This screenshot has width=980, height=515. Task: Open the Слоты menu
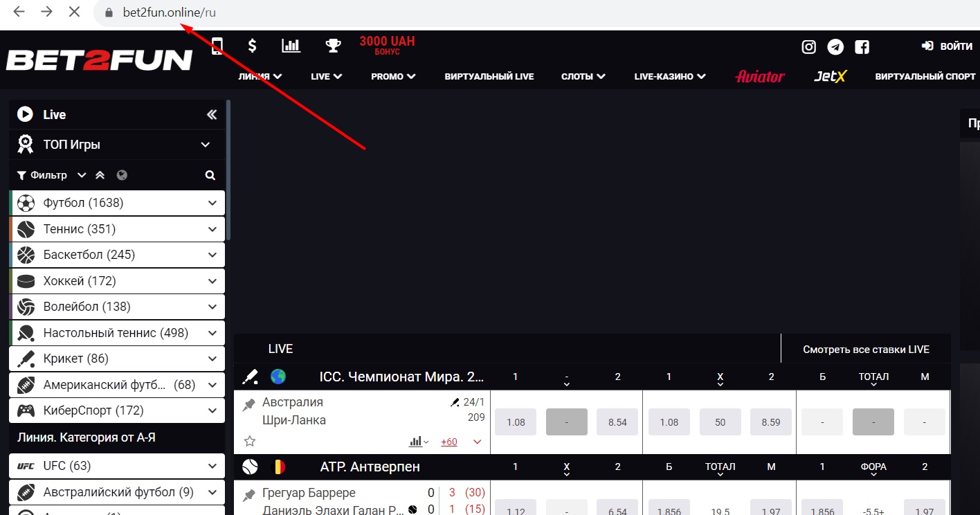click(x=583, y=76)
